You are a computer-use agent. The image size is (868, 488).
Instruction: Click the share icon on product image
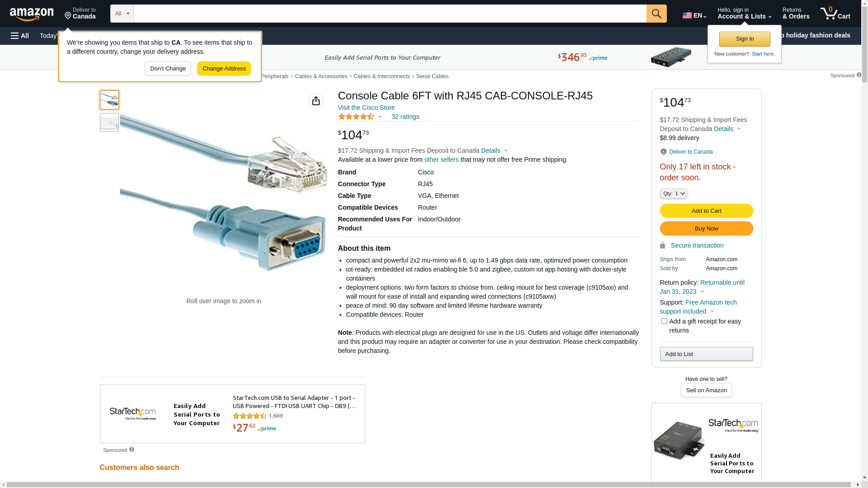(316, 101)
